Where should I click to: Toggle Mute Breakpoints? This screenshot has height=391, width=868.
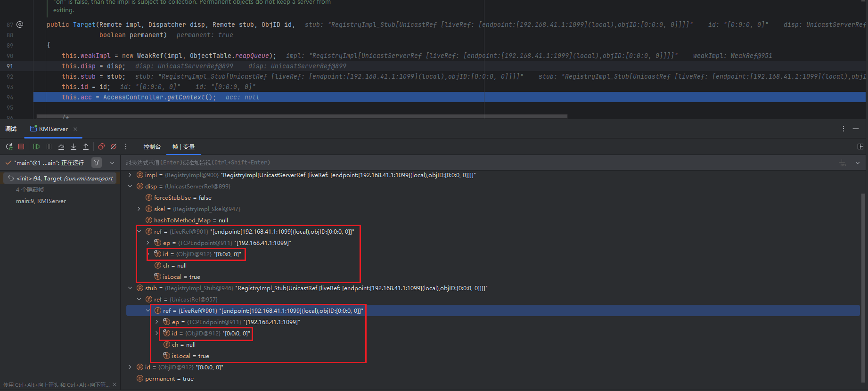(x=114, y=147)
